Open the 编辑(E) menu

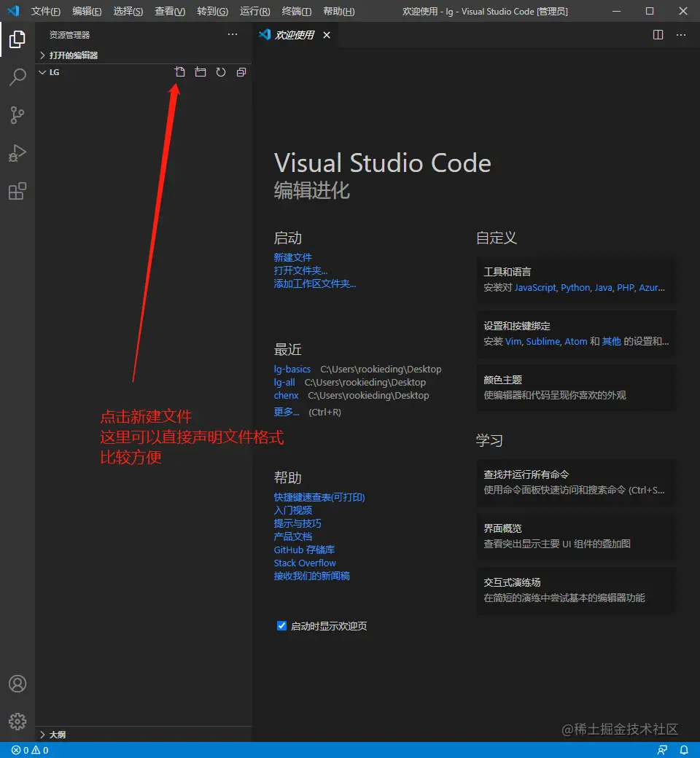[87, 11]
